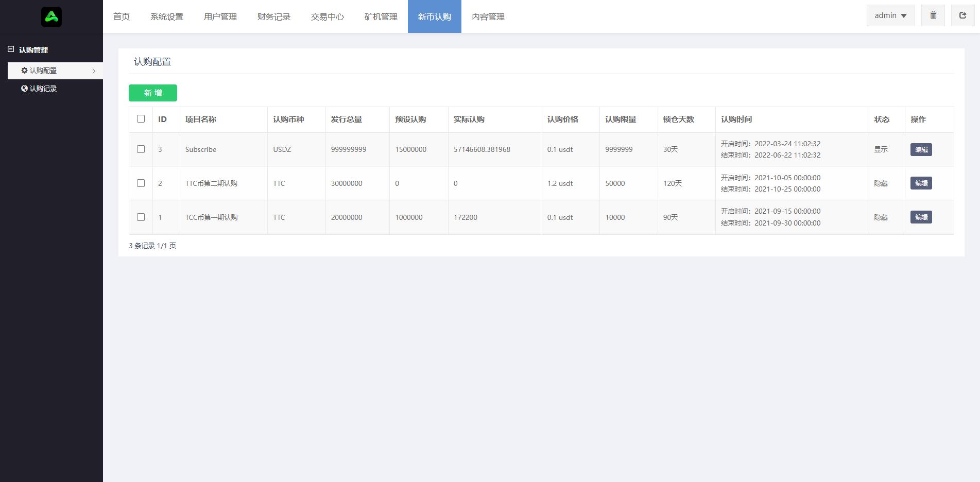Check the checkbox for row ID 3

point(141,149)
